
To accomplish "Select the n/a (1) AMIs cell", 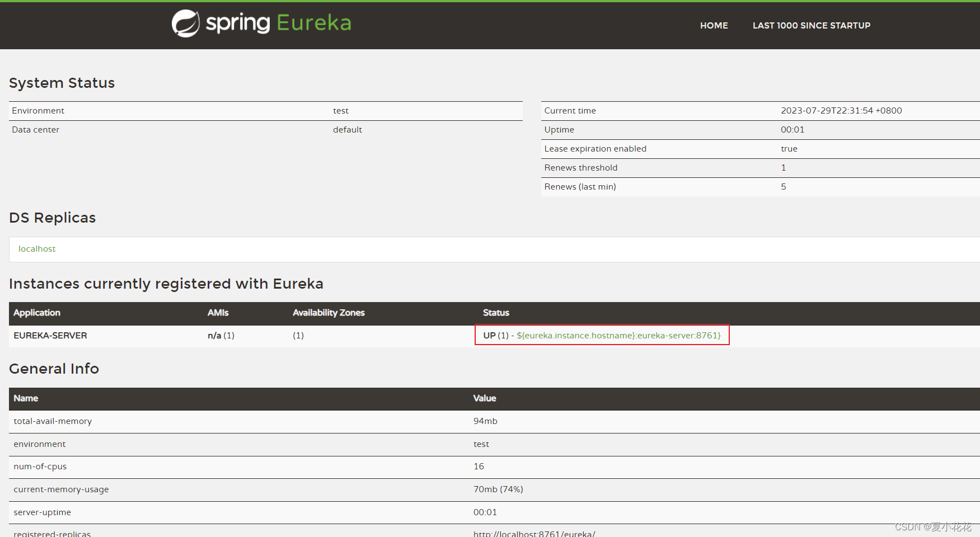I will click(221, 336).
